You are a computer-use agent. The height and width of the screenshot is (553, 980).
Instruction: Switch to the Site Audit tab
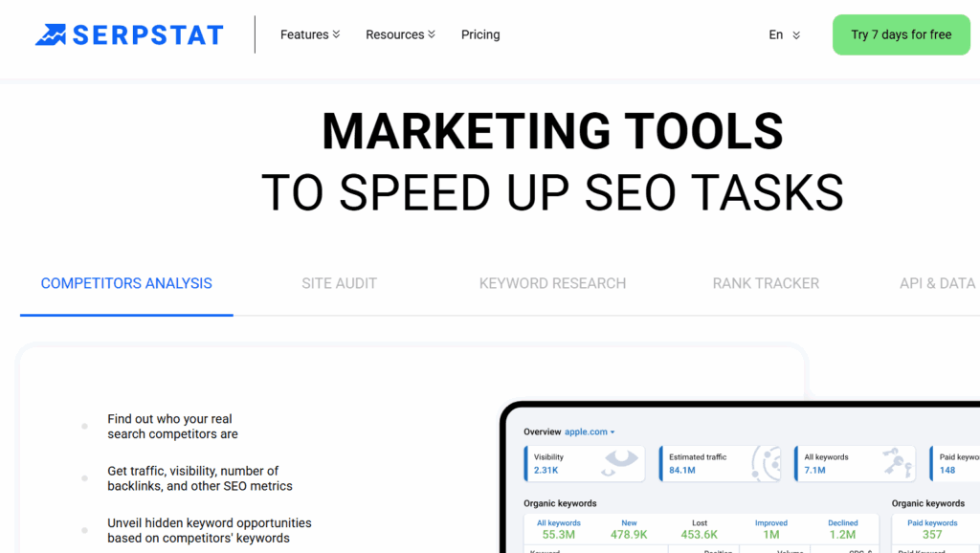(x=339, y=283)
